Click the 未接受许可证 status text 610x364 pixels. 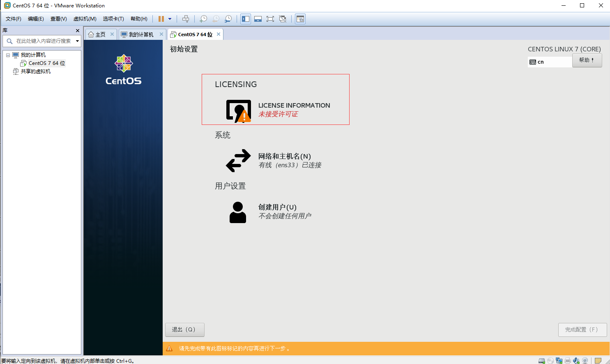[278, 114]
